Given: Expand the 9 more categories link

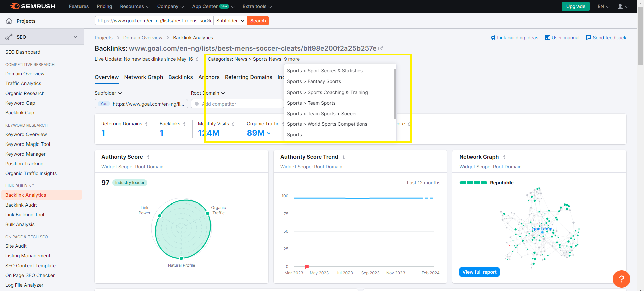Looking at the screenshot, I should (x=292, y=59).
